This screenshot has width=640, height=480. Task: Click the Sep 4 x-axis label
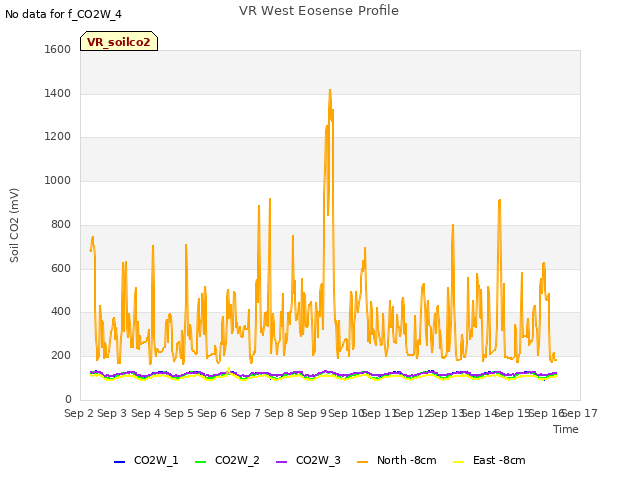pos(146,413)
